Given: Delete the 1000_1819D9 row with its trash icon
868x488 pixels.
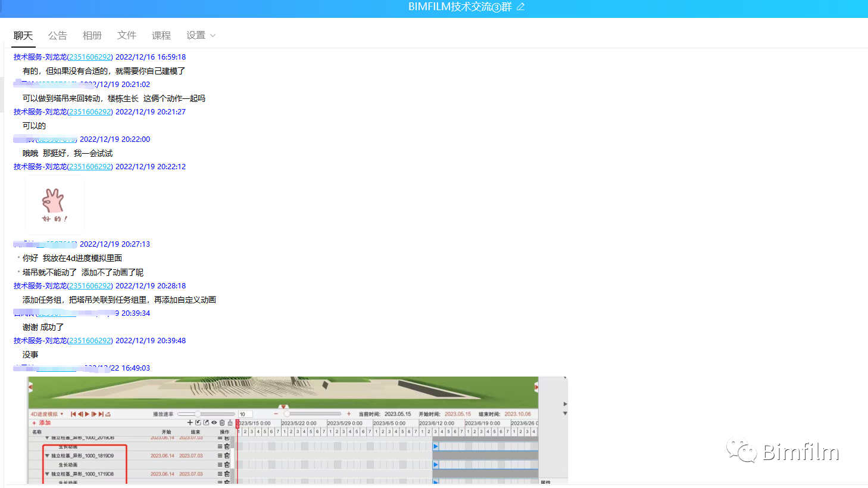Looking at the screenshot, I should pos(227,456).
